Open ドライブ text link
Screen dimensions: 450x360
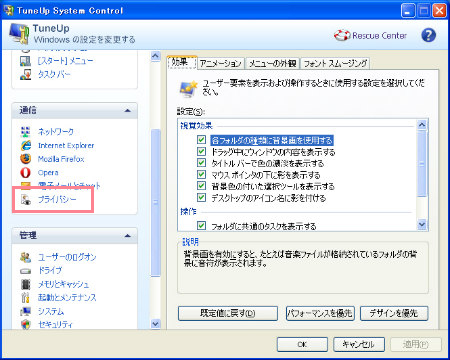(50, 270)
